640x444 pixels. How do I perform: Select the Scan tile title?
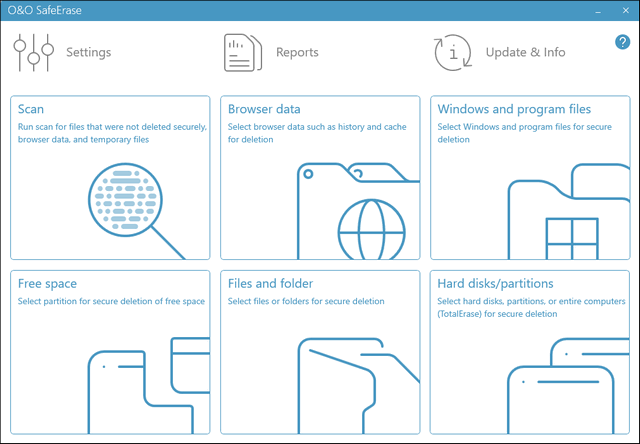tap(31, 110)
